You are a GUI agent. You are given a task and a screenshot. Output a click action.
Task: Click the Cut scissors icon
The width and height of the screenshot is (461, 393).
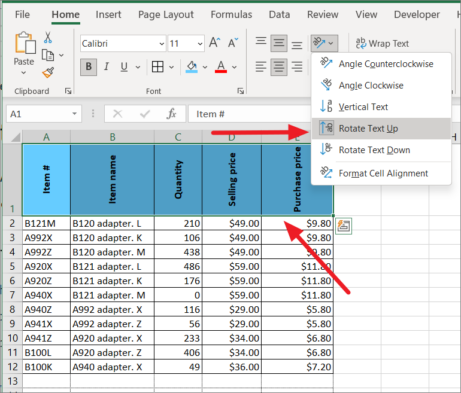click(48, 38)
